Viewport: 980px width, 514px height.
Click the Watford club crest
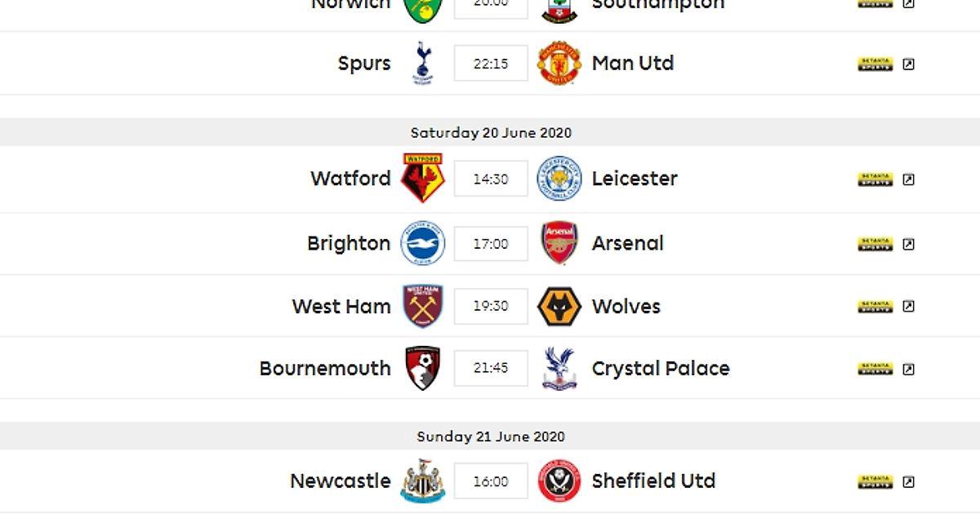422,178
